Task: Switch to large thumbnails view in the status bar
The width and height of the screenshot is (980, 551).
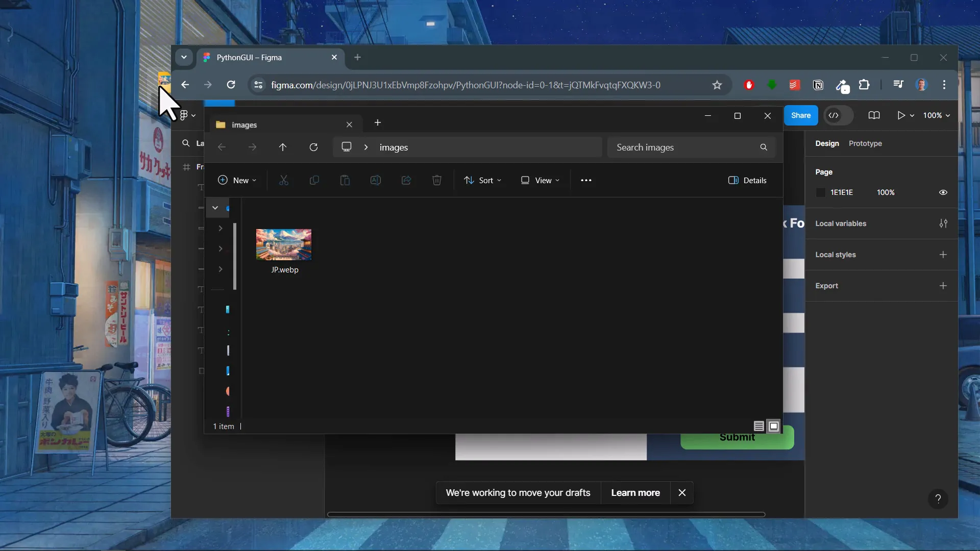Action: click(774, 426)
